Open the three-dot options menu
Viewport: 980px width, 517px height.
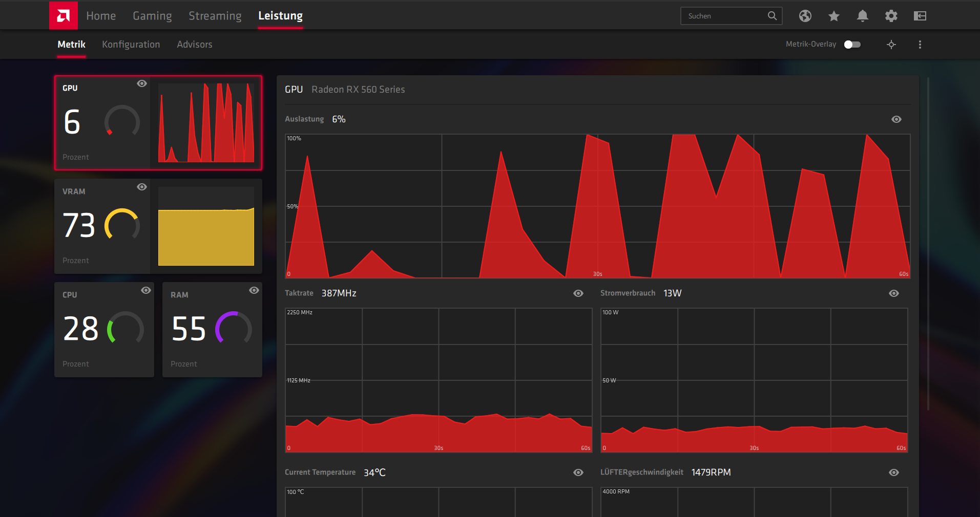coord(920,45)
